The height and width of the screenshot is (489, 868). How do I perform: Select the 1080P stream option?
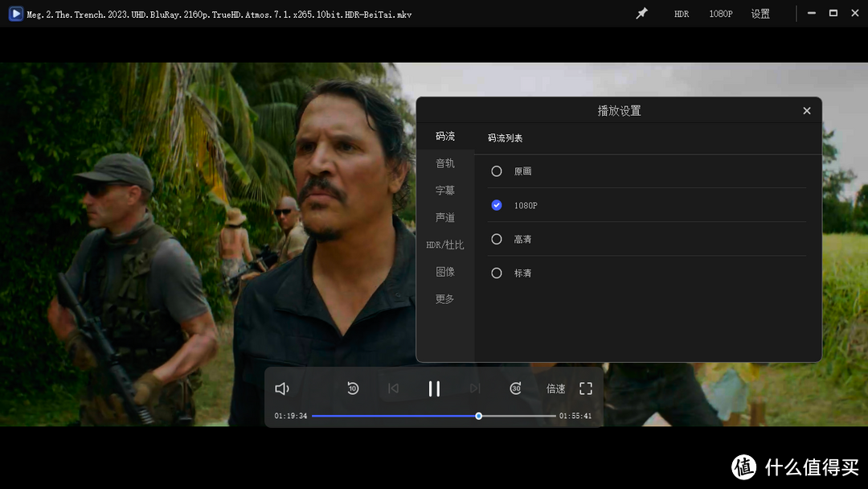pos(646,205)
